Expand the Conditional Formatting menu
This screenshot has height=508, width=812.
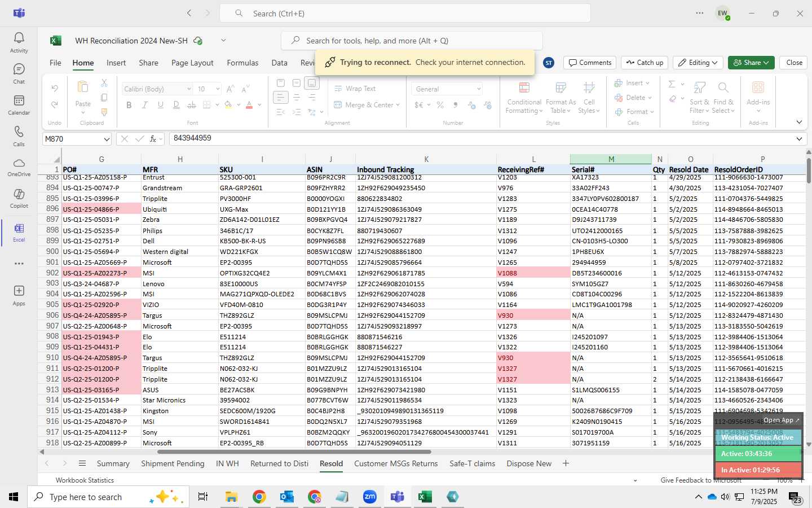[x=524, y=98]
